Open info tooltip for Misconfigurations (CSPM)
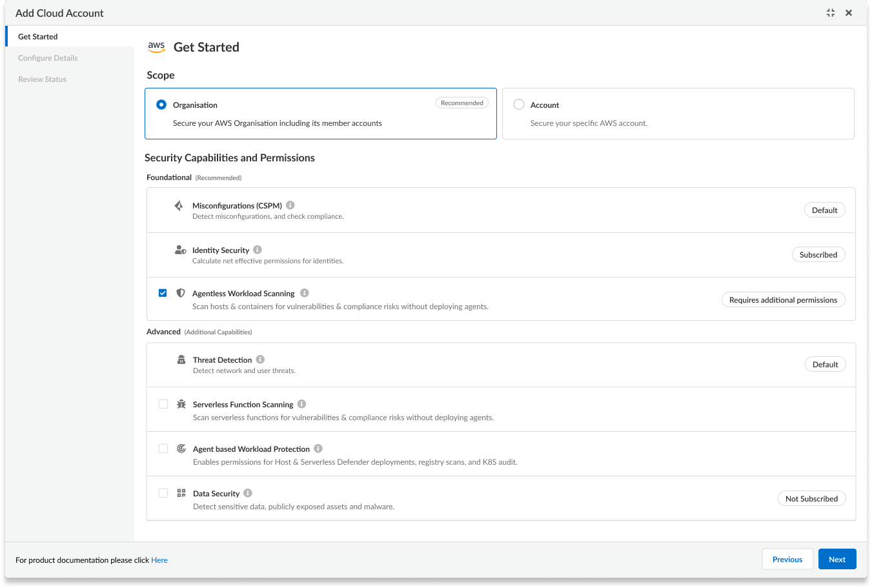 (x=290, y=205)
